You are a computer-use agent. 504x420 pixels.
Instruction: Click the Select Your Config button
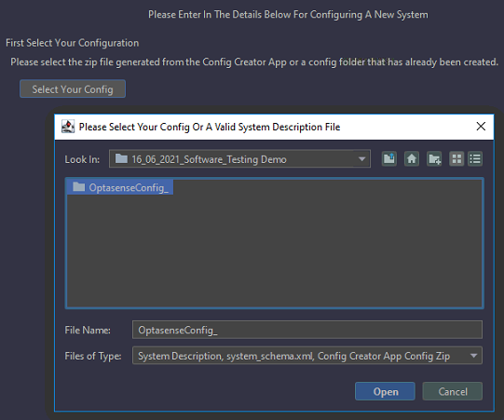click(x=73, y=89)
